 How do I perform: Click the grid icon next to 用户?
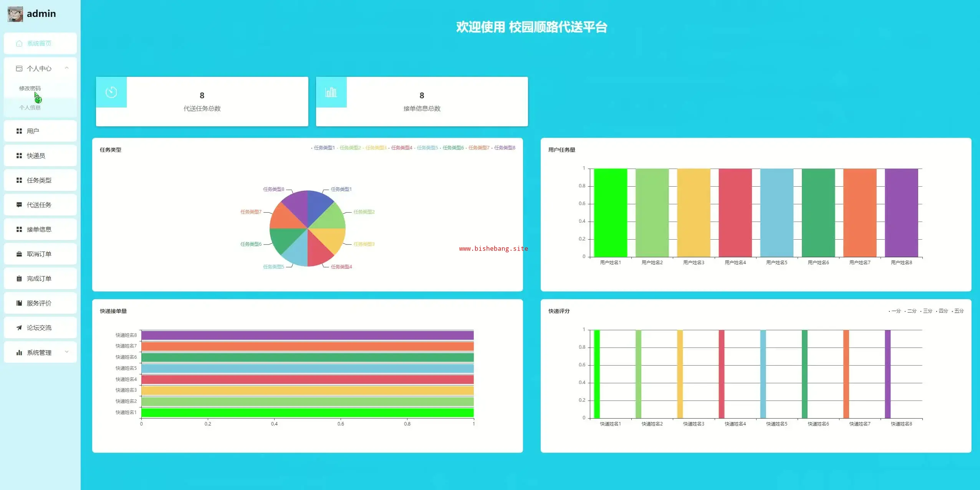coord(19,131)
